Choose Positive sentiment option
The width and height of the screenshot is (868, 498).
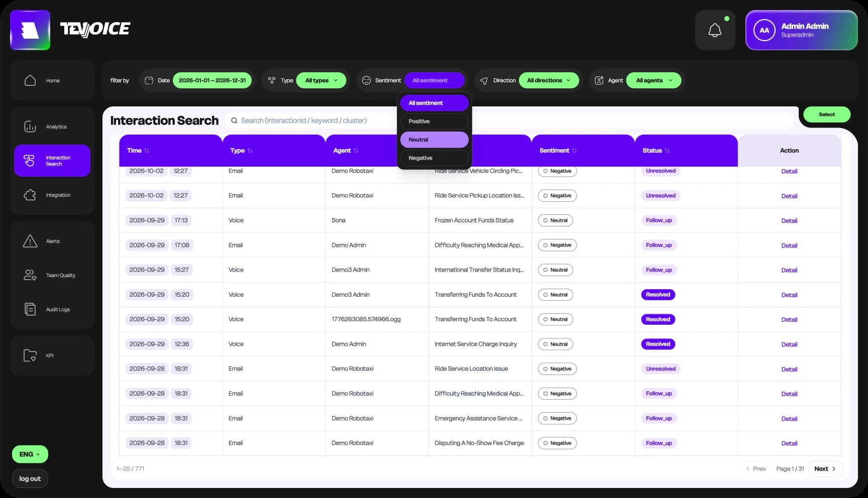[x=435, y=121]
